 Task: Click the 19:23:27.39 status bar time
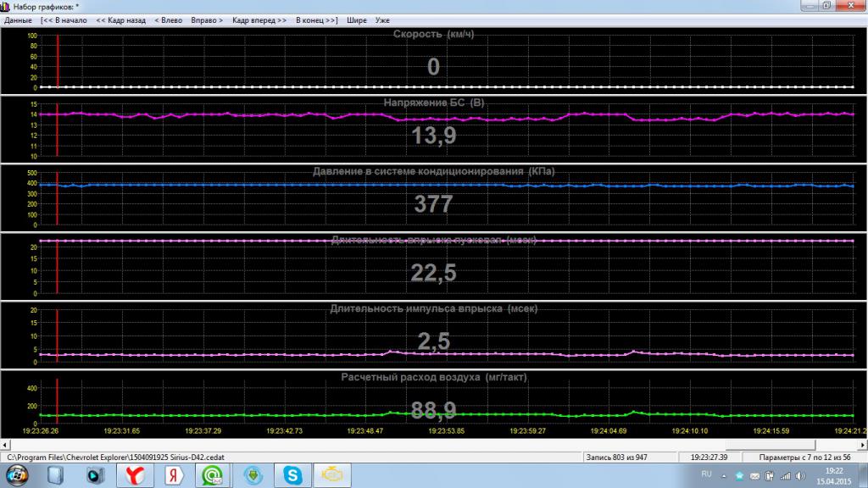tap(709, 457)
